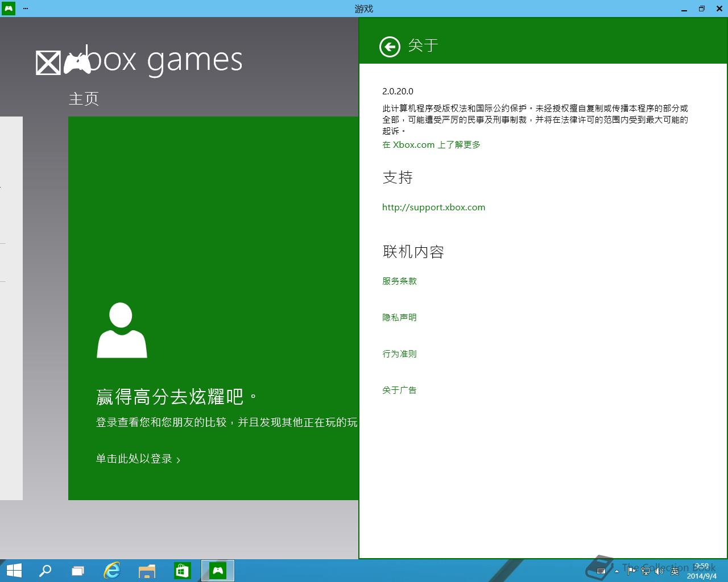
Task: Open the 关于广告 link
Action: tap(400, 390)
